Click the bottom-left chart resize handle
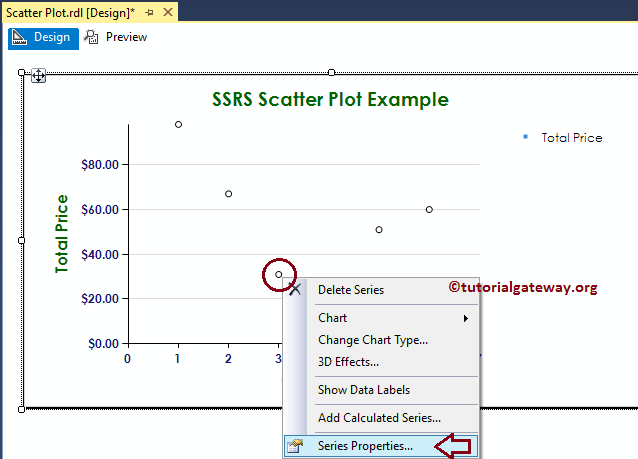638x459 pixels. (22, 409)
